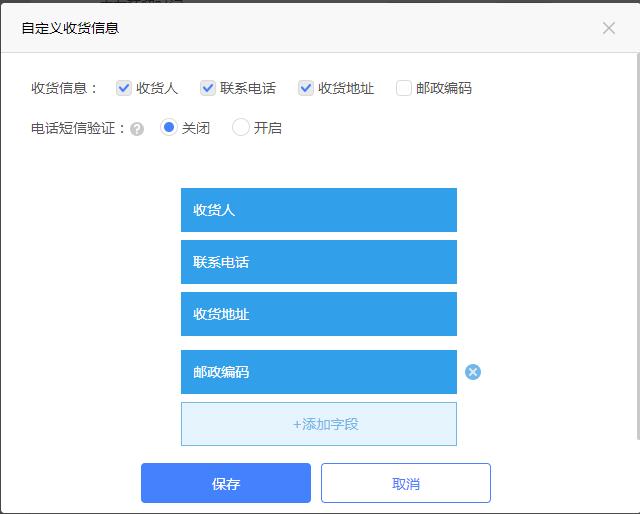
Task: Click the dialog's vertical scrollbar
Action: click(638, 245)
